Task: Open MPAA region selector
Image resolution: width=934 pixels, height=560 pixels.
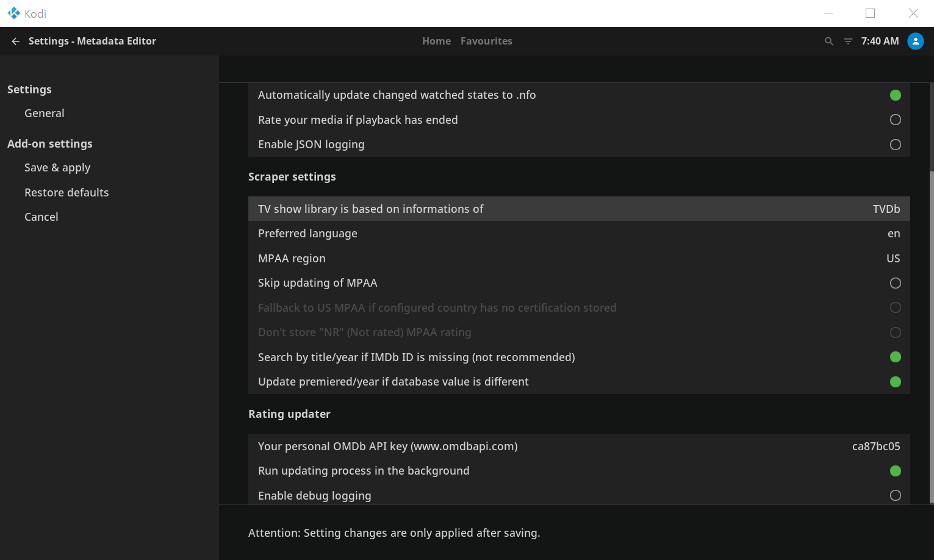Action: tap(578, 259)
